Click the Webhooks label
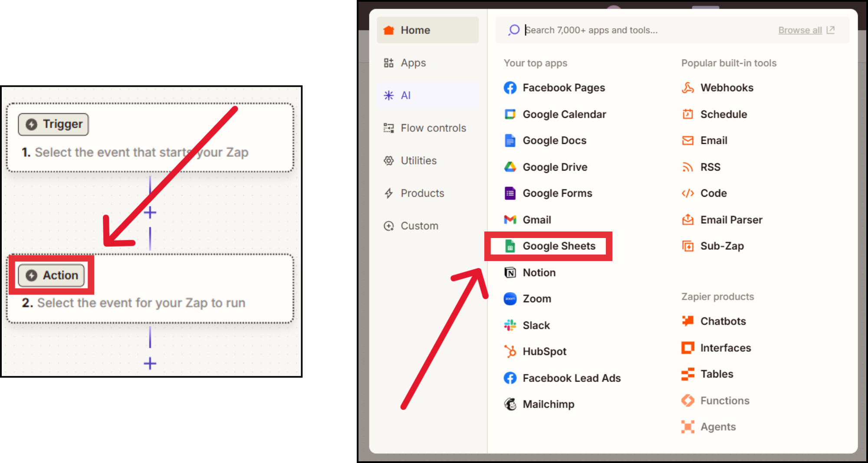Screen dimensions: 868x463 (x=727, y=88)
